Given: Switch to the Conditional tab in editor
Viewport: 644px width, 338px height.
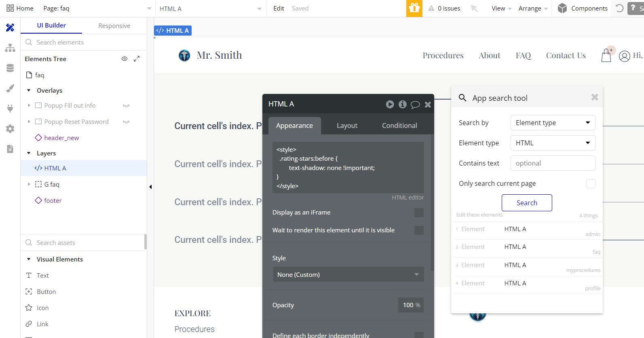Looking at the screenshot, I should [399, 125].
